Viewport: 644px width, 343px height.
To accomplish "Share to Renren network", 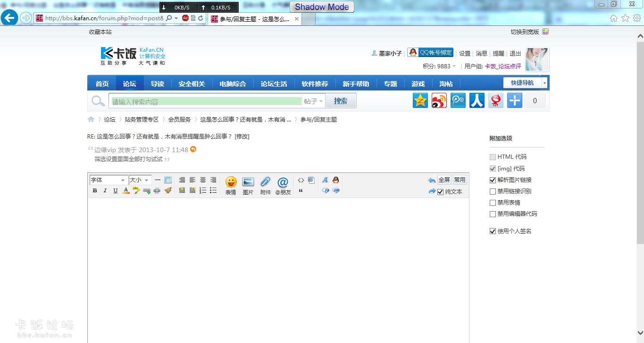I will click(477, 100).
